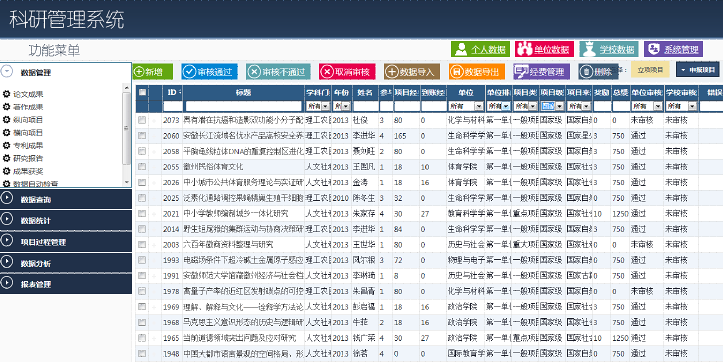Expand the 数据查询 sidebar section

(66, 199)
